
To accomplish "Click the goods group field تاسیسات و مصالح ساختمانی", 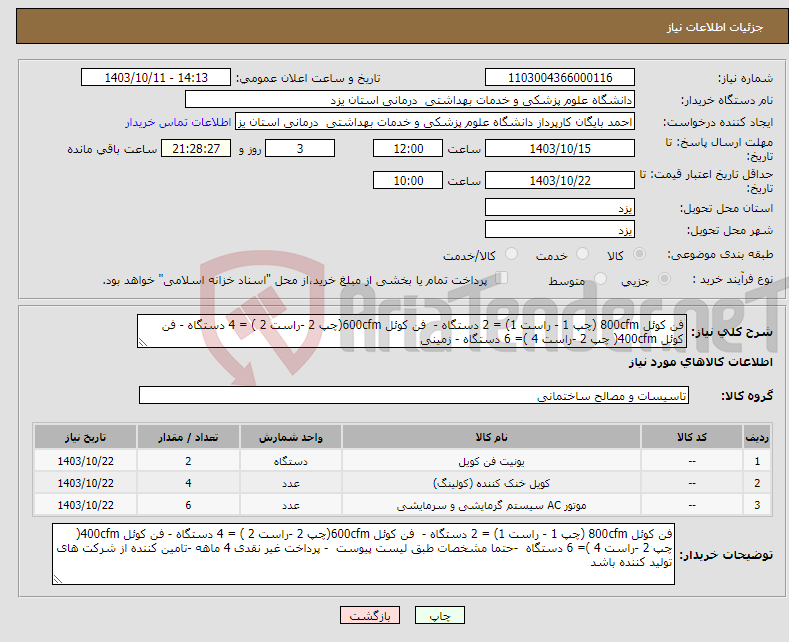I will coord(414,395).
